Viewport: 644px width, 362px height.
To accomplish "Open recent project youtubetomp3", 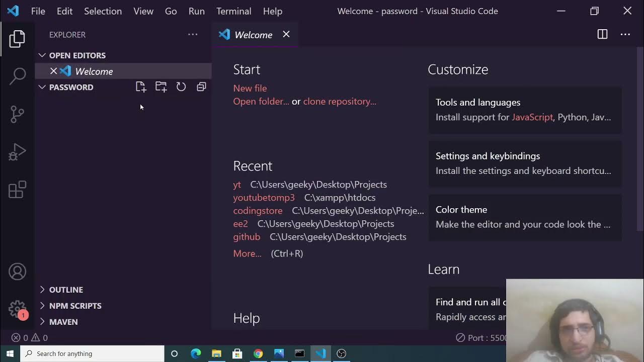I will pyautogui.click(x=264, y=198).
